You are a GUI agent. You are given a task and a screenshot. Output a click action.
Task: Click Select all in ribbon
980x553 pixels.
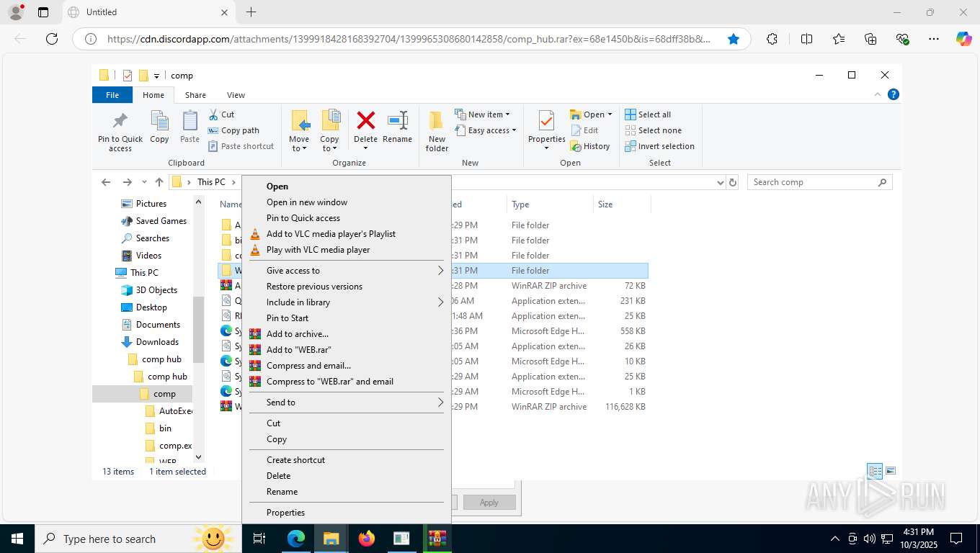click(x=648, y=114)
